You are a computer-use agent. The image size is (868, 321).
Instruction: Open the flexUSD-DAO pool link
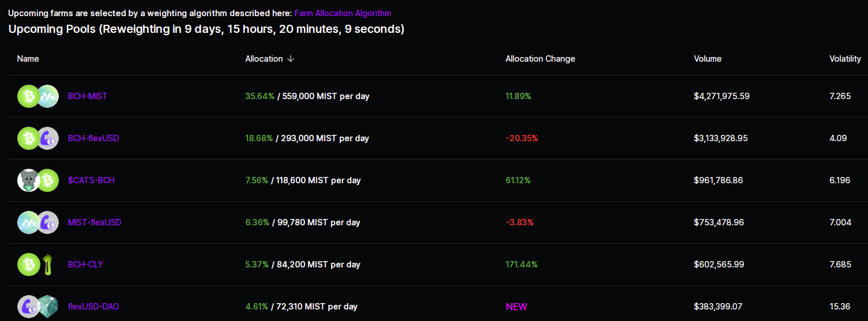pos(93,307)
